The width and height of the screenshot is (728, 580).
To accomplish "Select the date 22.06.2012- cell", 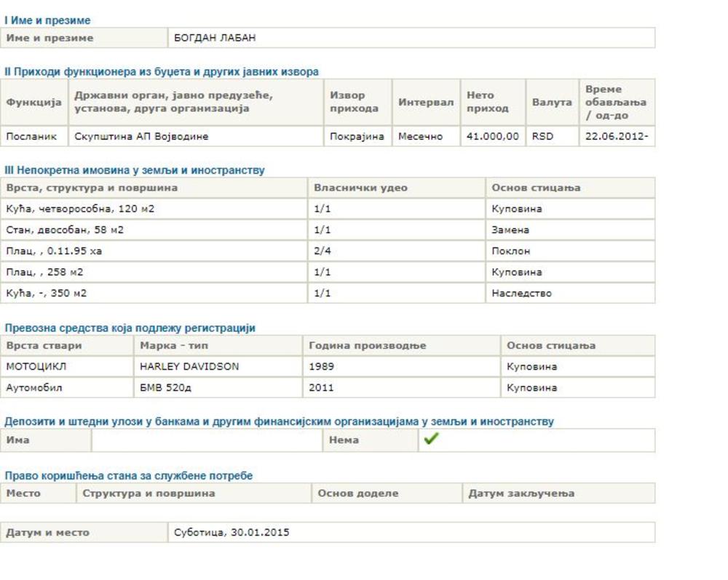I will pos(616,136).
